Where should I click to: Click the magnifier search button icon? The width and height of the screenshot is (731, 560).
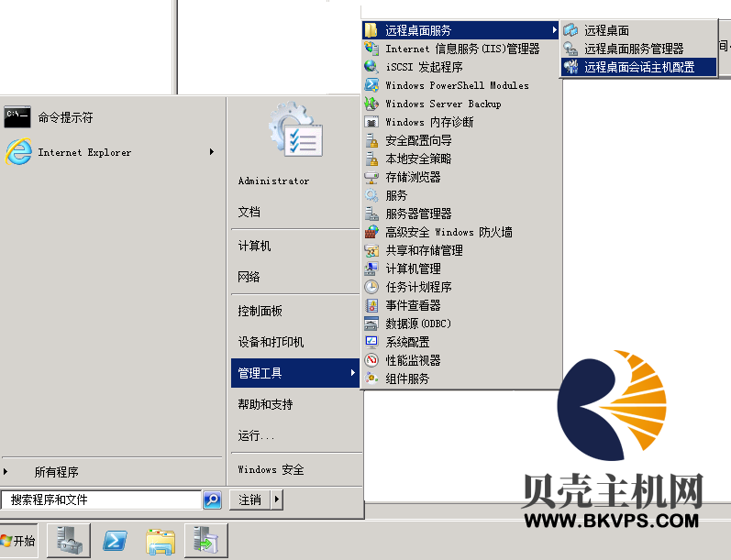tap(212, 500)
